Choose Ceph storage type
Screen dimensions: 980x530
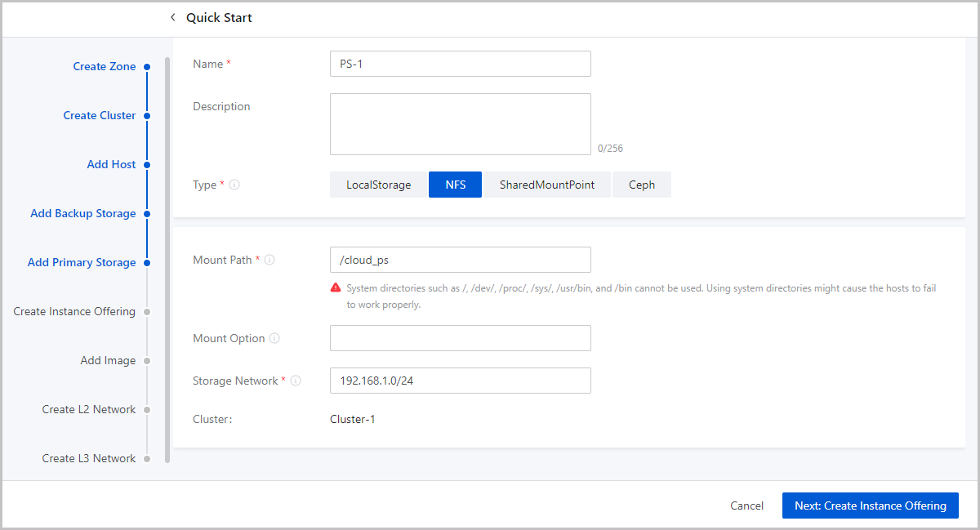click(x=641, y=185)
